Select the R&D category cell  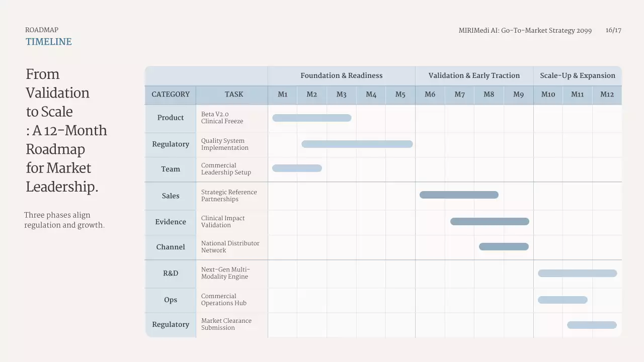pos(171,274)
